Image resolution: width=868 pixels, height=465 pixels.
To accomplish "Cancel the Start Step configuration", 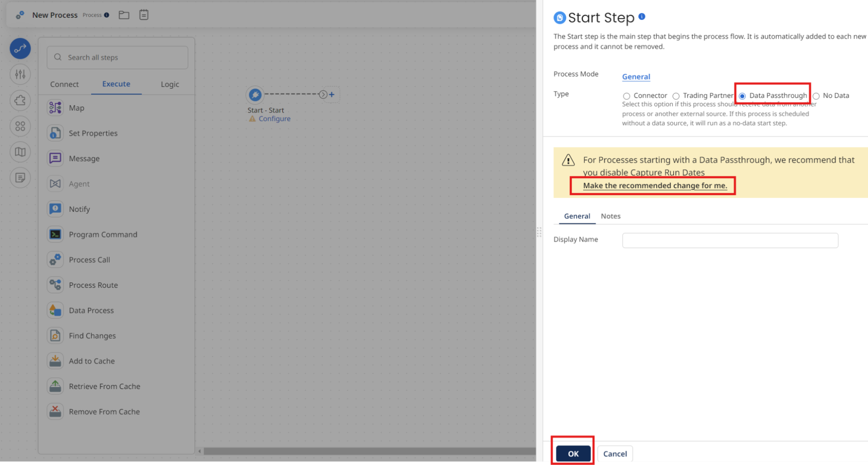I will coord(615,453).
